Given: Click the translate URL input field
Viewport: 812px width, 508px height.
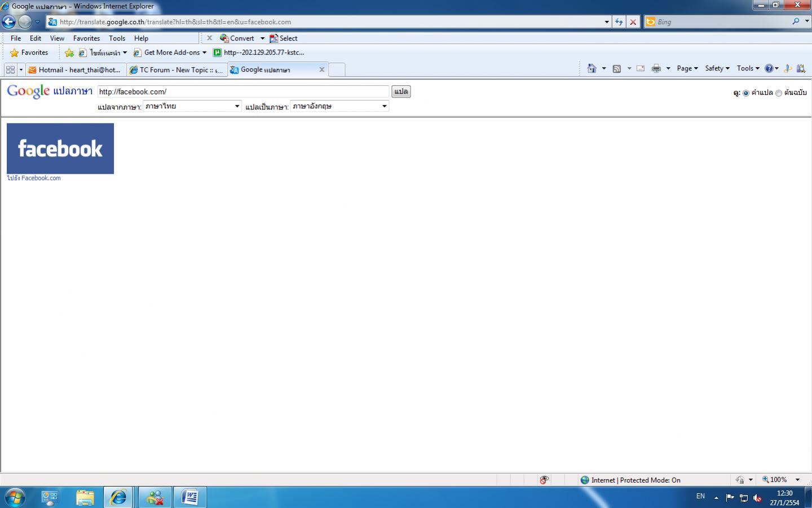Looking at the screenshot, I should (x=244, y=91).
